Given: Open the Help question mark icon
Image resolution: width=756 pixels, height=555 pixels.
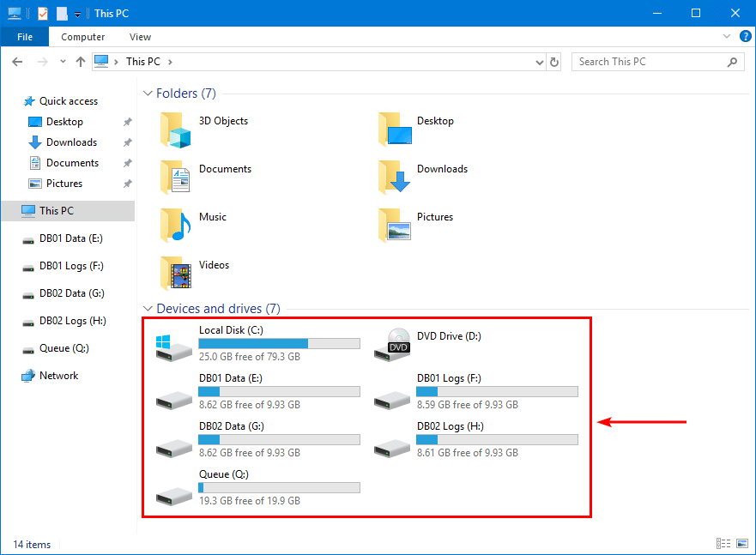Looking at the screenshot, I should 745,37.
